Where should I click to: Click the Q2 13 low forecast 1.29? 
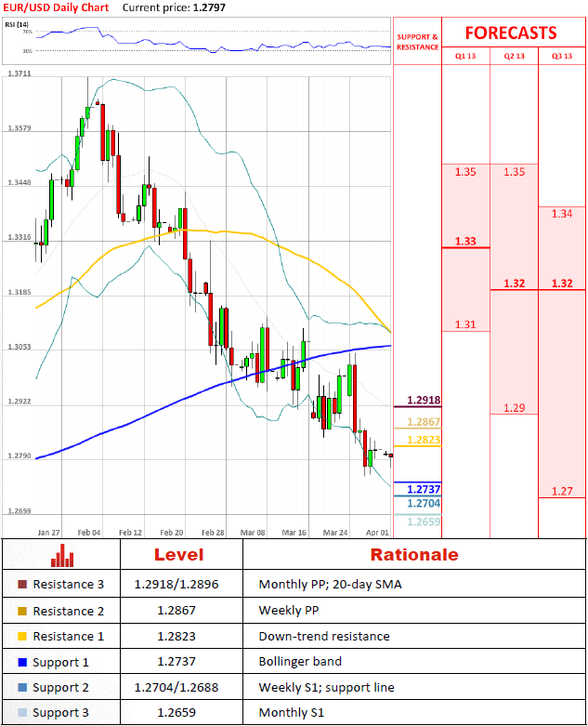(x=514, y=408)
